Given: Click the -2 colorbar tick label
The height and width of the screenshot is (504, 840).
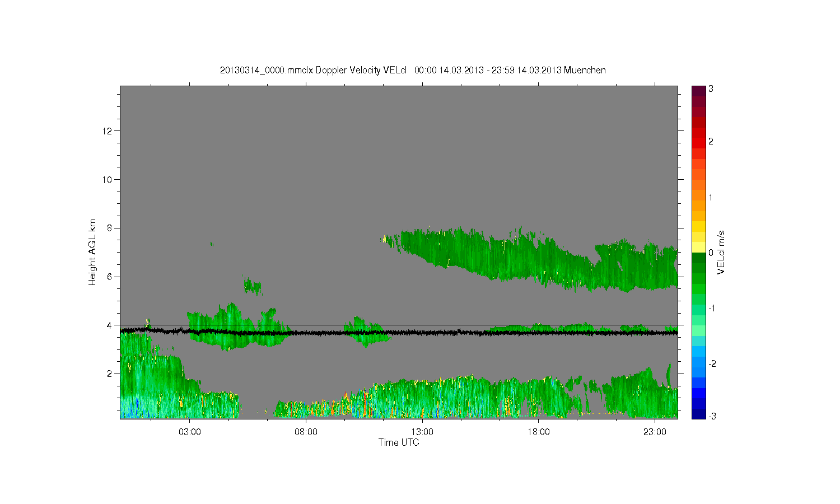Looking at the screenshot, I should [x=711, y=363].
